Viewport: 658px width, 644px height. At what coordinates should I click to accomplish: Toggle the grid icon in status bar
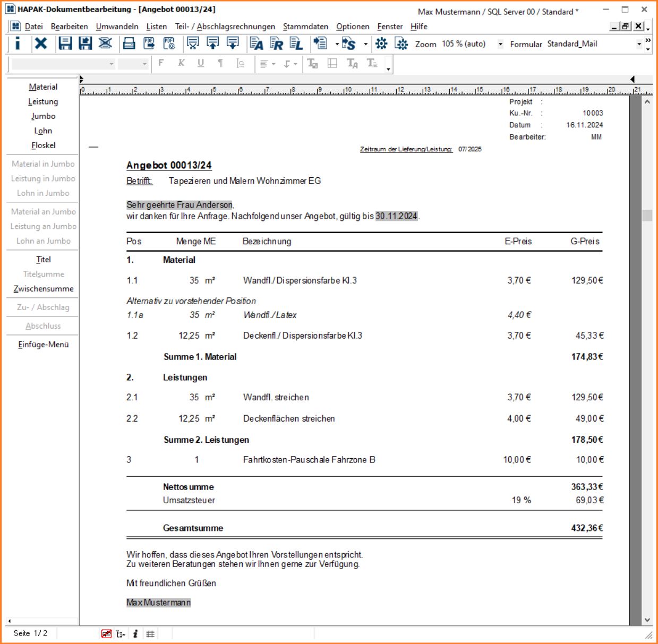point(150,633)
